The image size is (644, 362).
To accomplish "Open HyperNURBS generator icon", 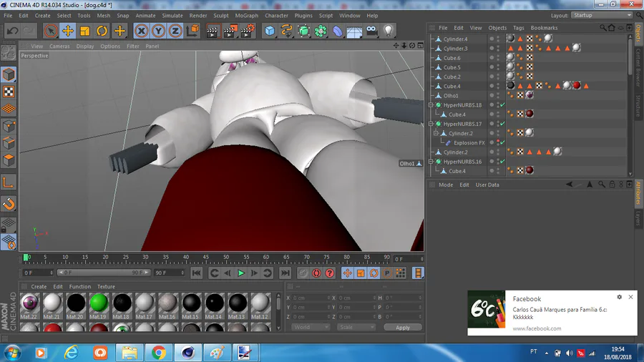I will (303, 31).
